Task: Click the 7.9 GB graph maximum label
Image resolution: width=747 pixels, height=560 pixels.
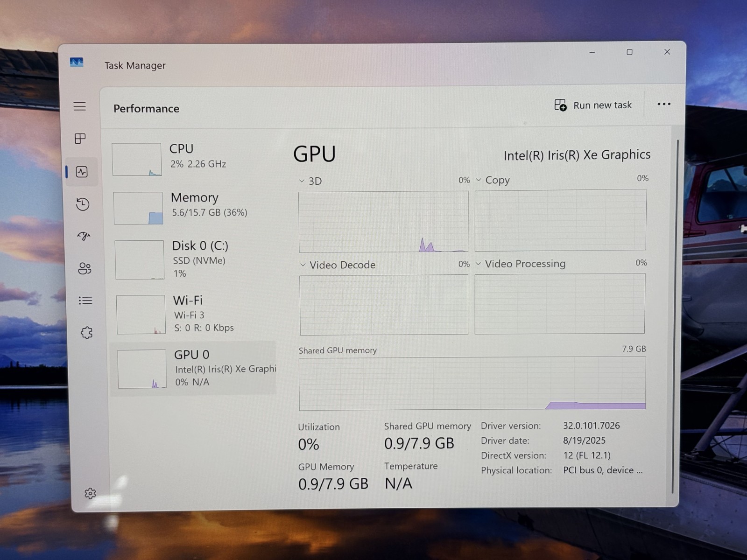Action: pos(634,349)
